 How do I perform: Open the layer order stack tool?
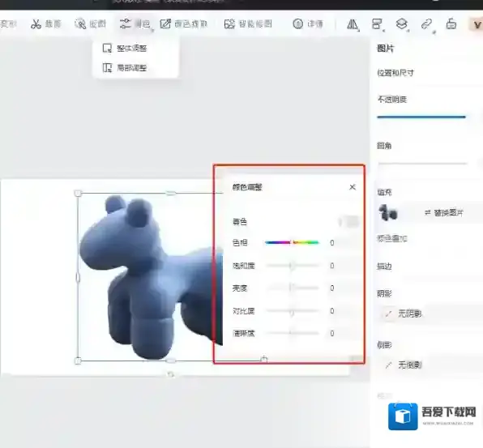coord(402,24)
